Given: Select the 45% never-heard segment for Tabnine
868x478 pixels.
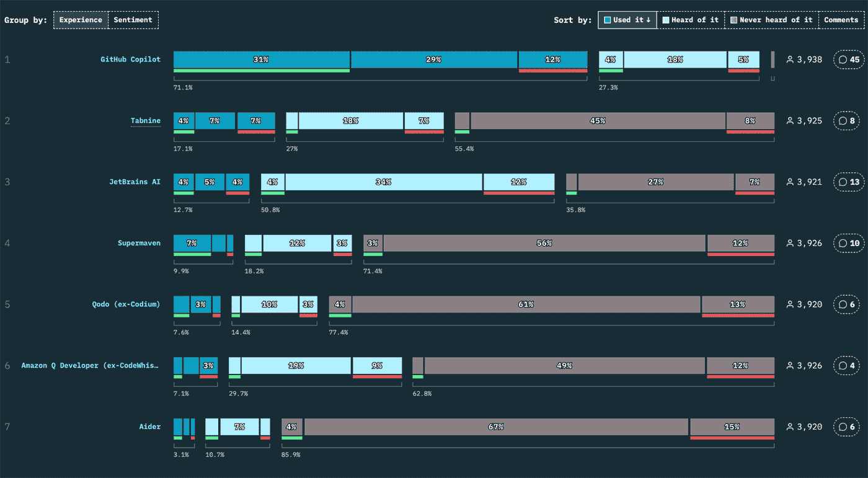Looking at the screenshot, I should pyautogui.click(x=598, y=121).
